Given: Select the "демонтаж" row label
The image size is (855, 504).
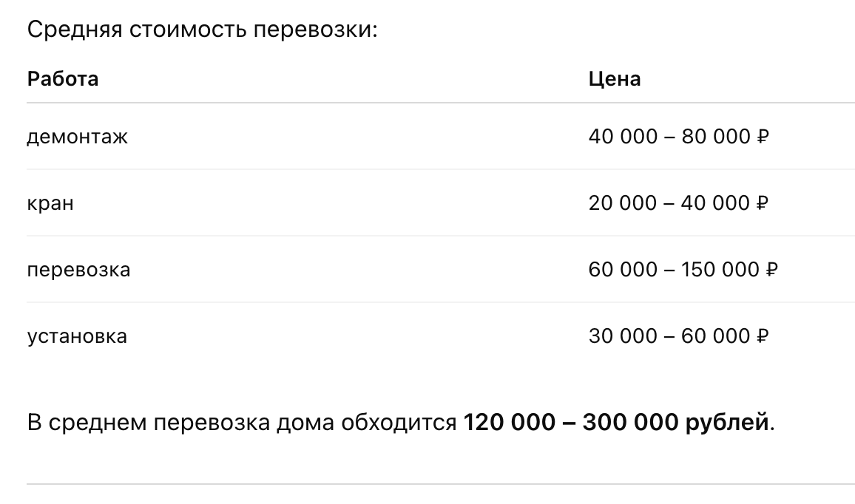Looking at the screenshot, I should (77, 137).
